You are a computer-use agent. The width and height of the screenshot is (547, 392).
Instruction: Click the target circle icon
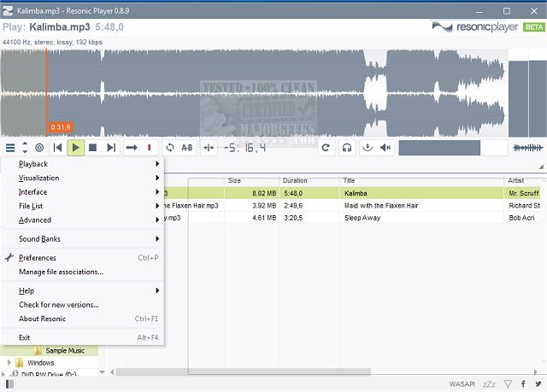[x=39, y=148]
